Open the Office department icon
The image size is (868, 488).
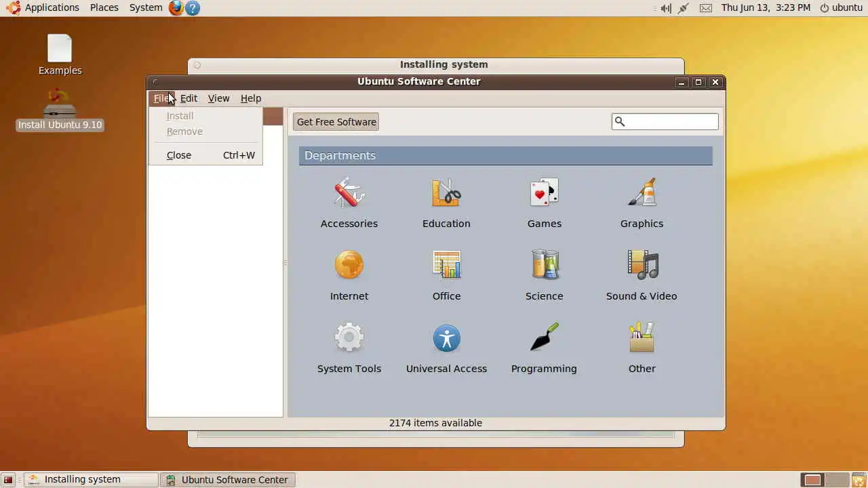446,265
